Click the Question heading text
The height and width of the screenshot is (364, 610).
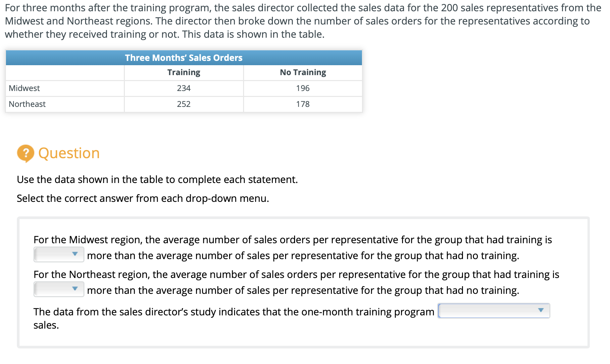pyautogui.click(x=69, y=153)
